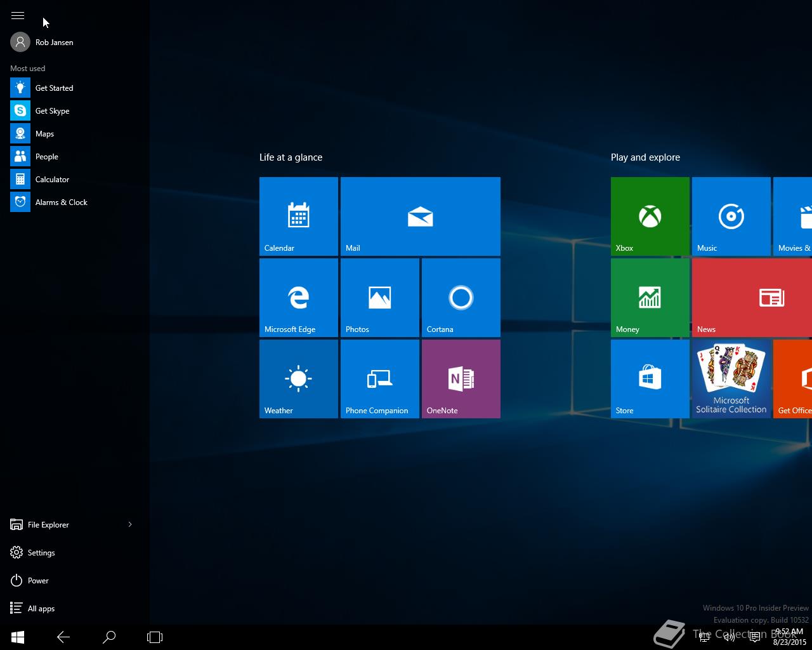This screenshot has width=812, height=650.
Task: Open Maps from the Most used list
Action: [x=75, y=134]
